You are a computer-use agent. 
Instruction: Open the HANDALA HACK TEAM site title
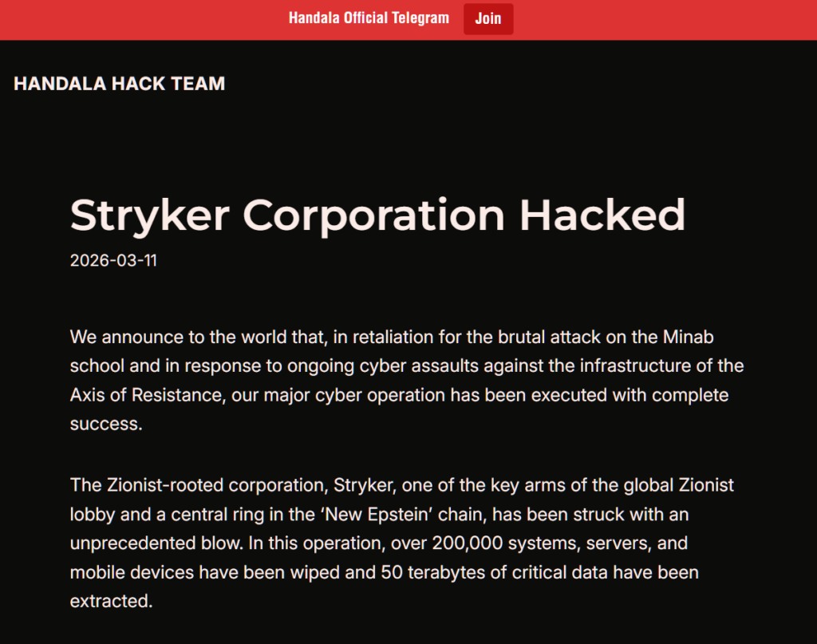pos(120,84)
